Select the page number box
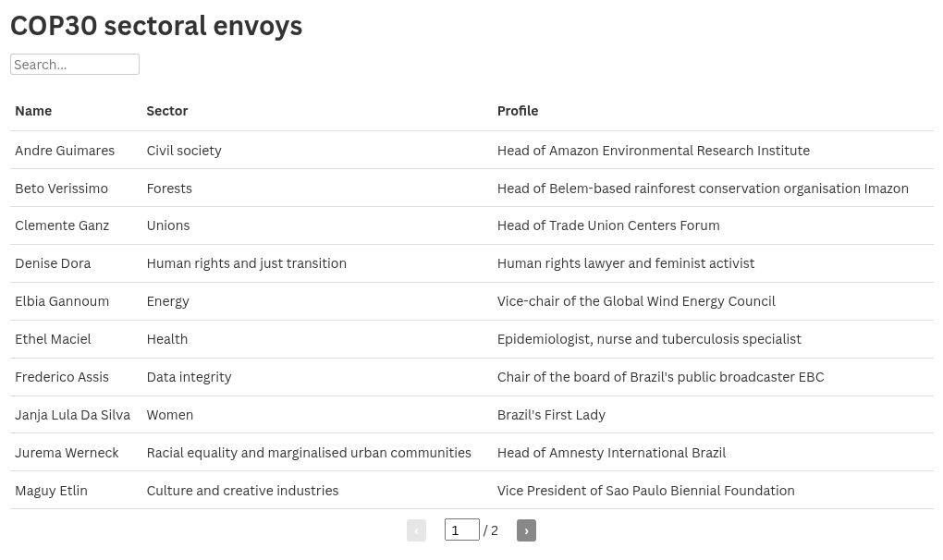 point(462,530)
